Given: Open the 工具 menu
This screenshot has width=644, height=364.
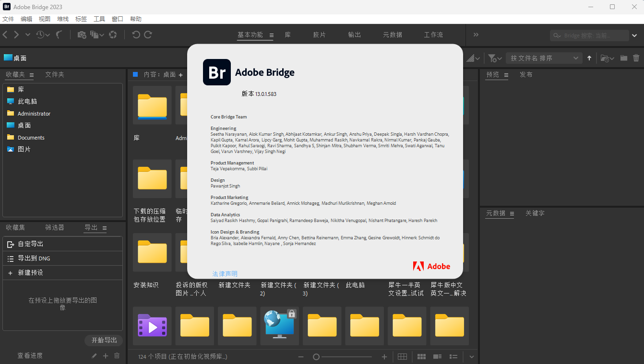Looking at the screenshot, I should (x=99, y=19).
